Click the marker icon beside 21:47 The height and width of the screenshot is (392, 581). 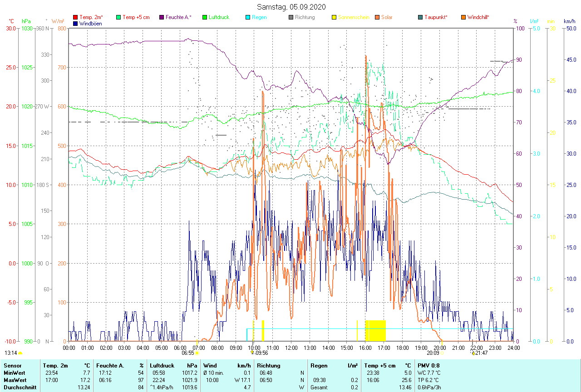click(x=473, y=353)
